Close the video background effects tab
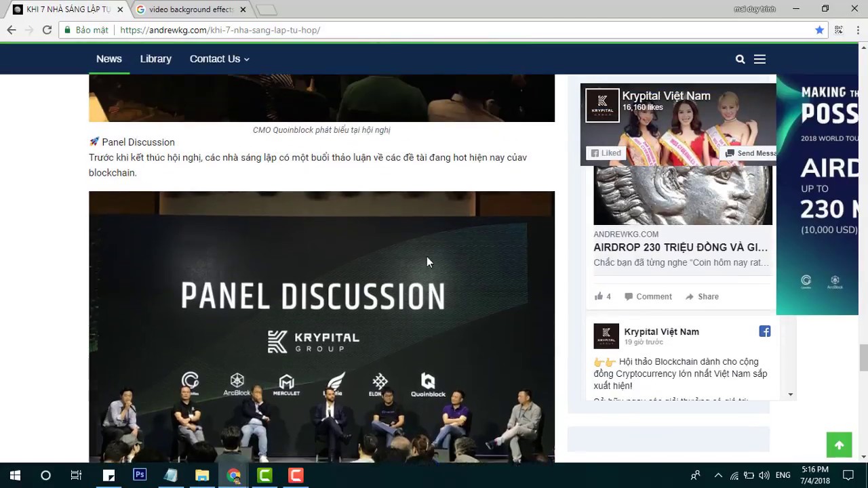 pyautogui.click(x=244, y=9)
